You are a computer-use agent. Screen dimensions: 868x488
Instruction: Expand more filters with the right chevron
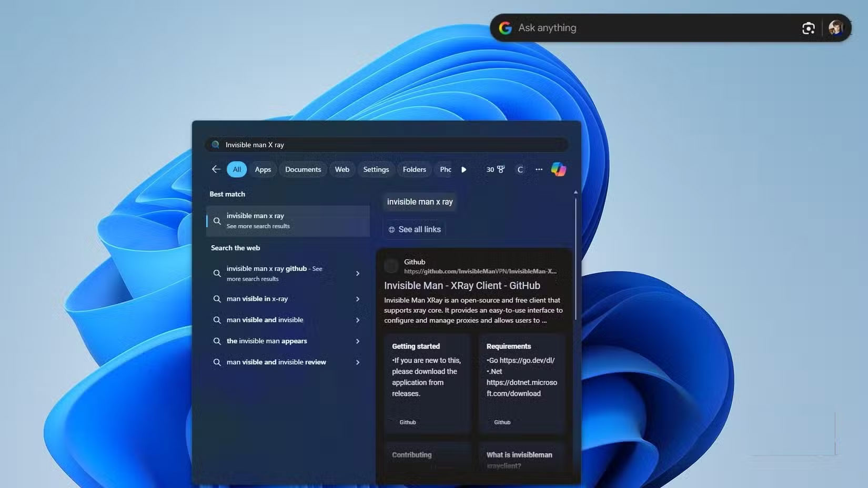[464, 169]
